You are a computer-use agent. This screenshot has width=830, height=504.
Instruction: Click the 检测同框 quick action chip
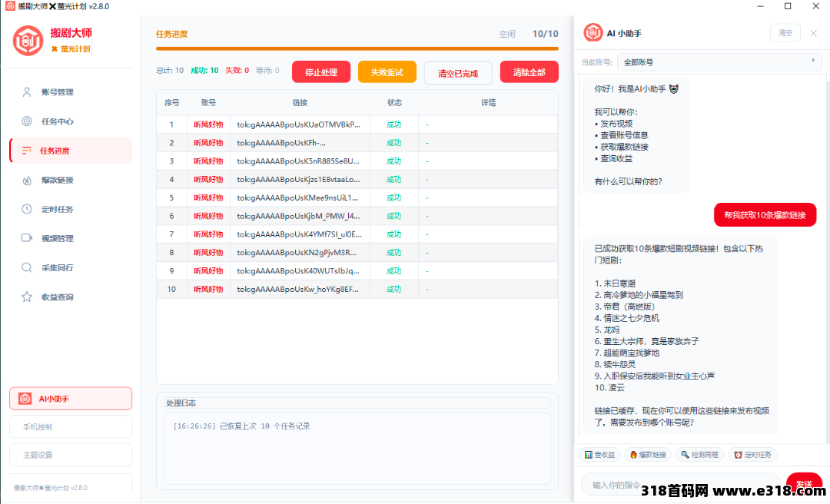(699, 455)
